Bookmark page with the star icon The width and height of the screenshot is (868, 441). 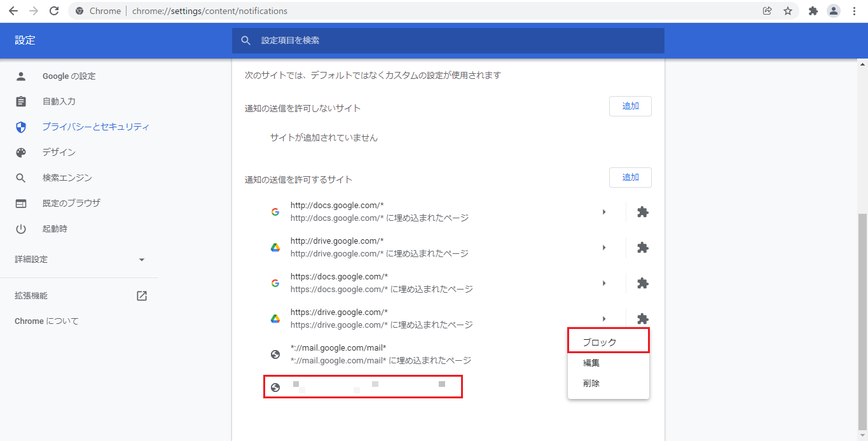point(788,11)
